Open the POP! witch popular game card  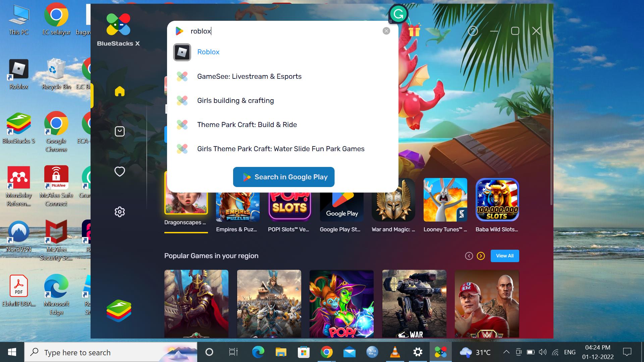tap(341, 304)
